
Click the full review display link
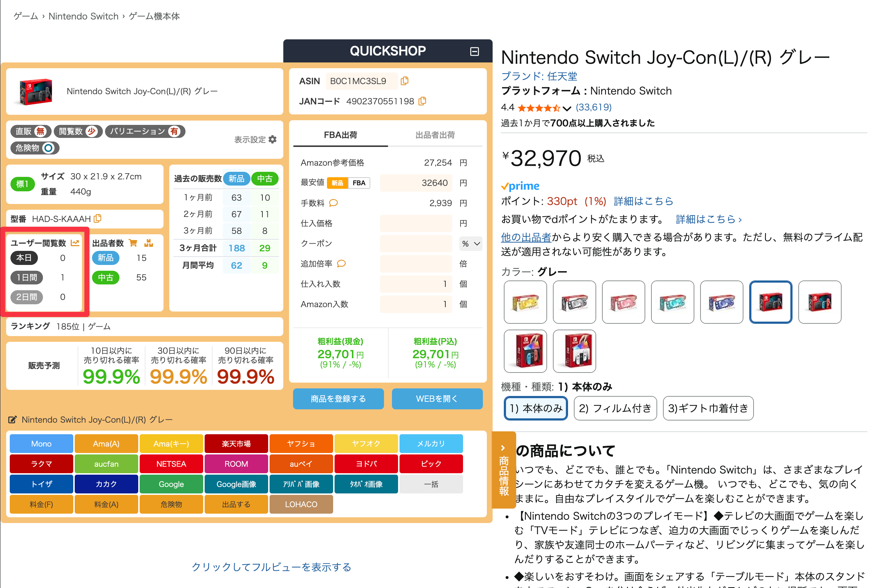(271, 567)
